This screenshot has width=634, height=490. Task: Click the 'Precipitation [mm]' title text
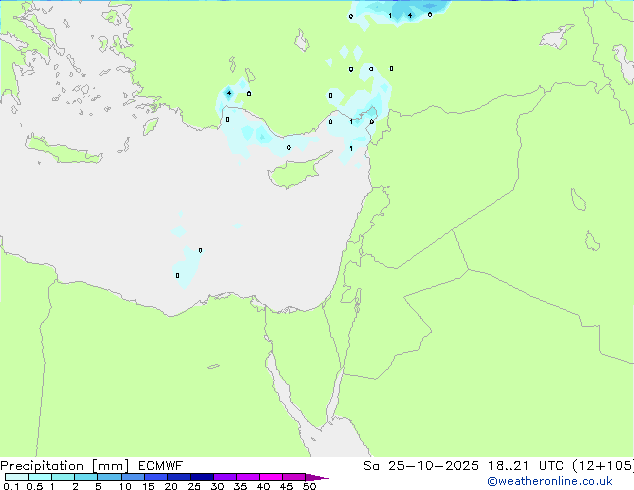pos(65,466)
